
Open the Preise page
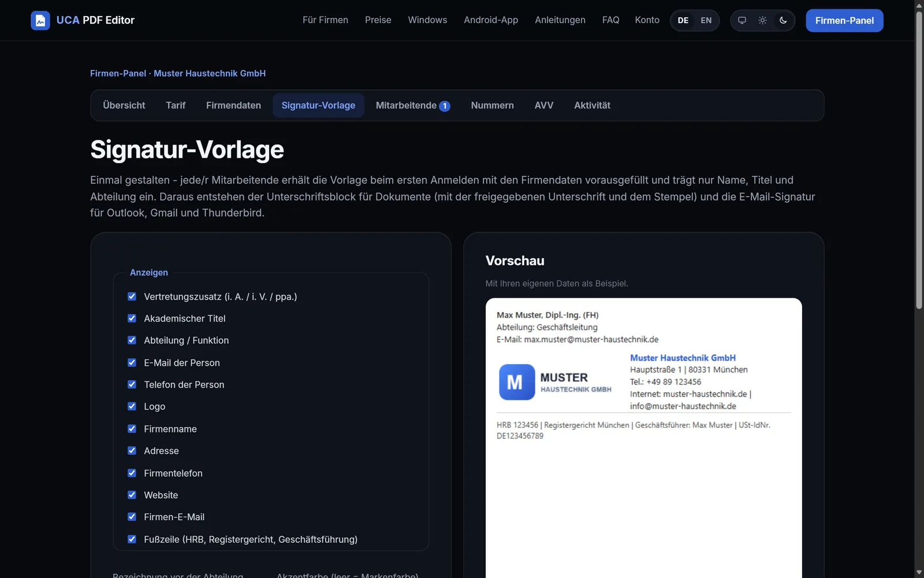tap(378, 20)
